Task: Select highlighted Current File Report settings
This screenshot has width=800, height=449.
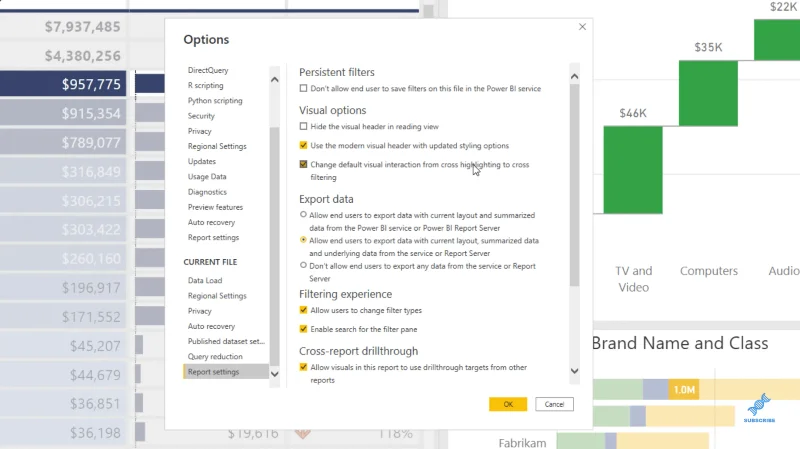Action: [x=226, y=371]
